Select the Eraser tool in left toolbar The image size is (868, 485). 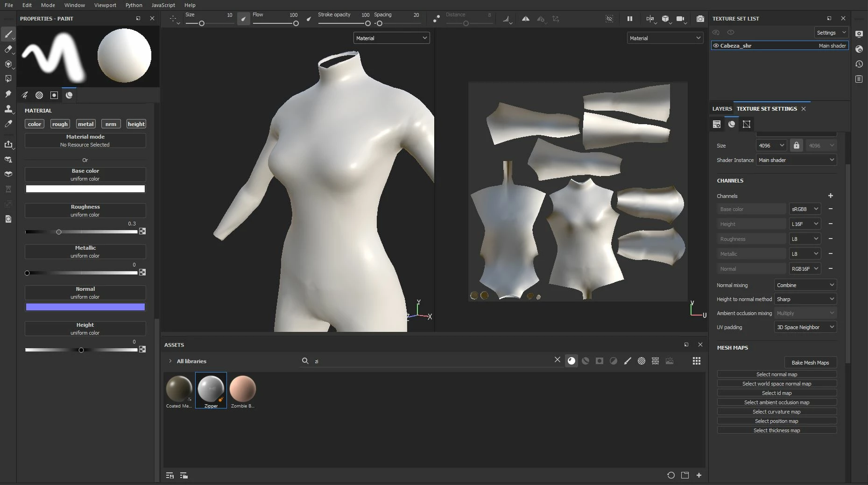(x=8, y=49)
